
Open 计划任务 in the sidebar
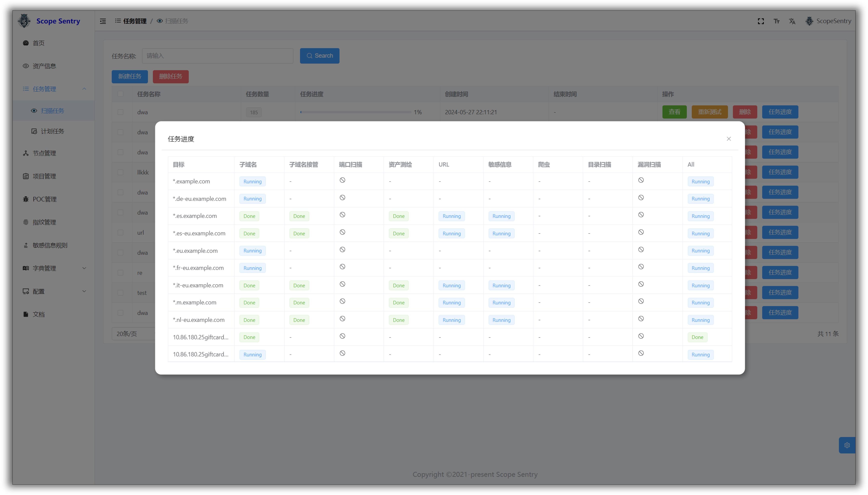click(x=52, y=131)
